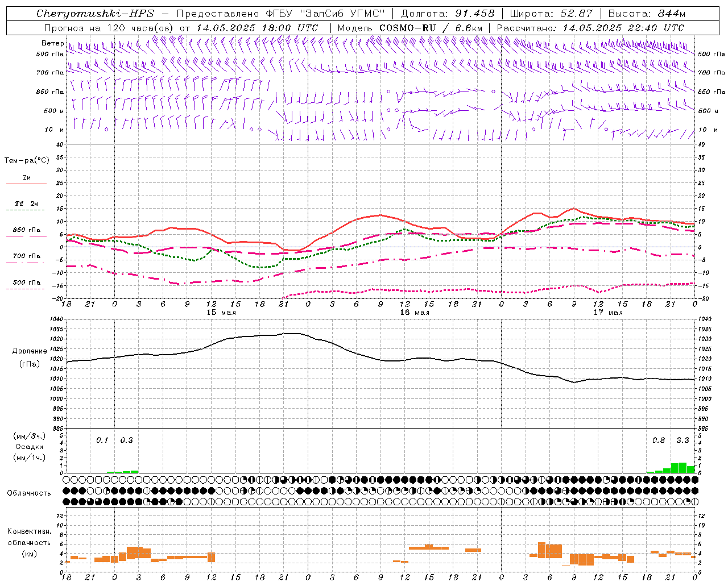Click the 2м temperature legend label
The width and height of the screenshot is (728, 582).
[x=27, y=177]
